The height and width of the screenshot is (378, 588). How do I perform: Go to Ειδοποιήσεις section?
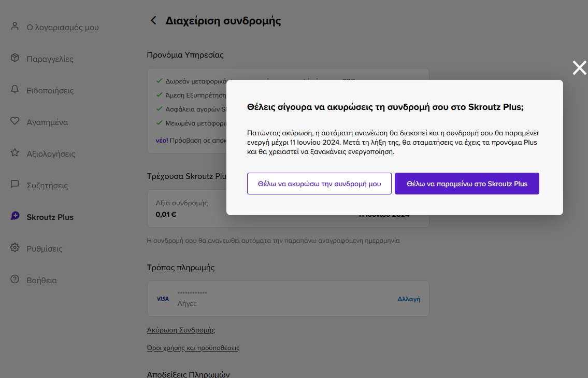pyautogui.click(x=50, y=90)
